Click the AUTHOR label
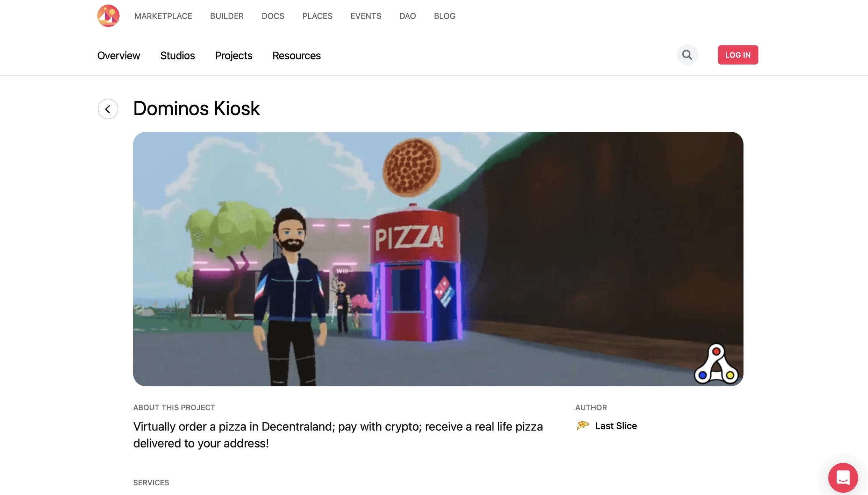 [x=591, y=407]
